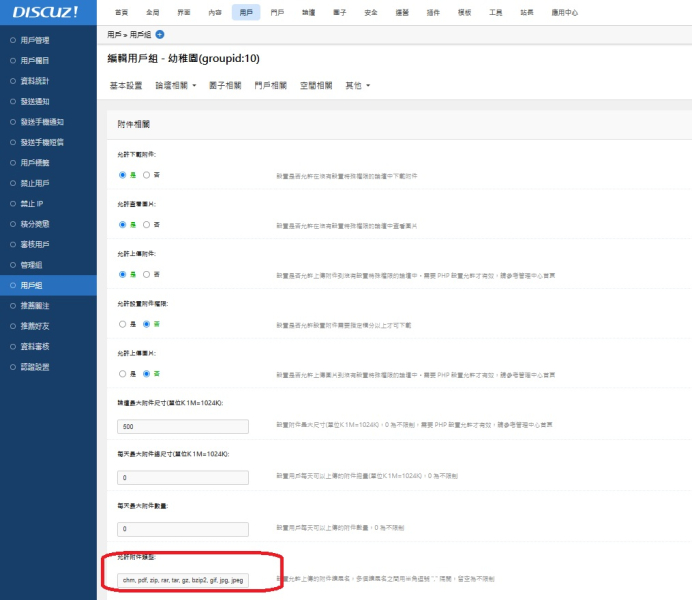
Task: Switch to the 空間相關 tab
Action: [x=316, y=86]
